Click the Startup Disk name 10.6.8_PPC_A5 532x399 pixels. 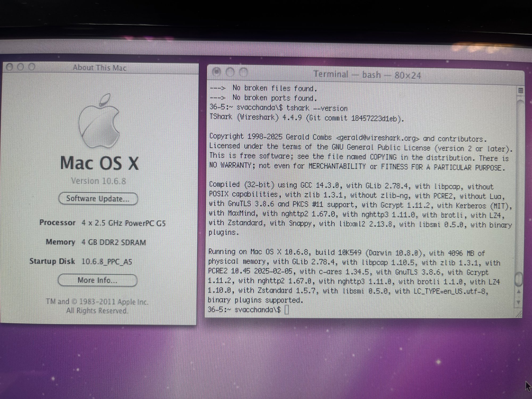tap(107, 262)
